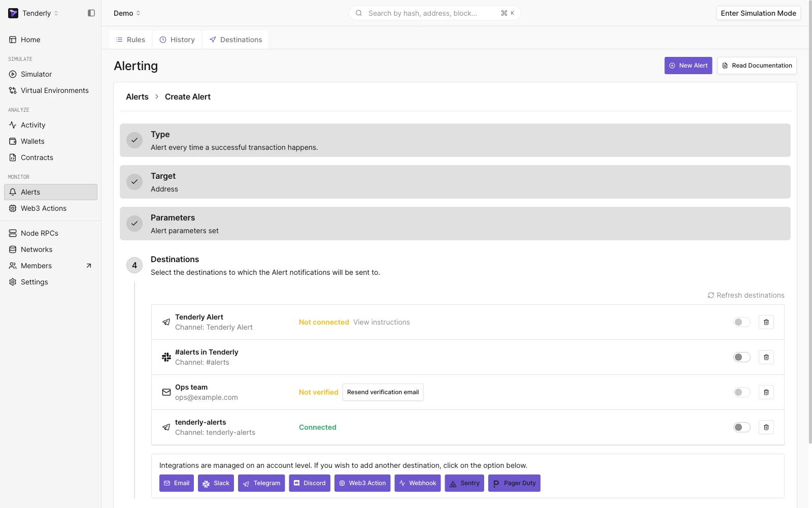Delete the Ops team destination
Screen dimensions: 812x508
tap(766, 392)
